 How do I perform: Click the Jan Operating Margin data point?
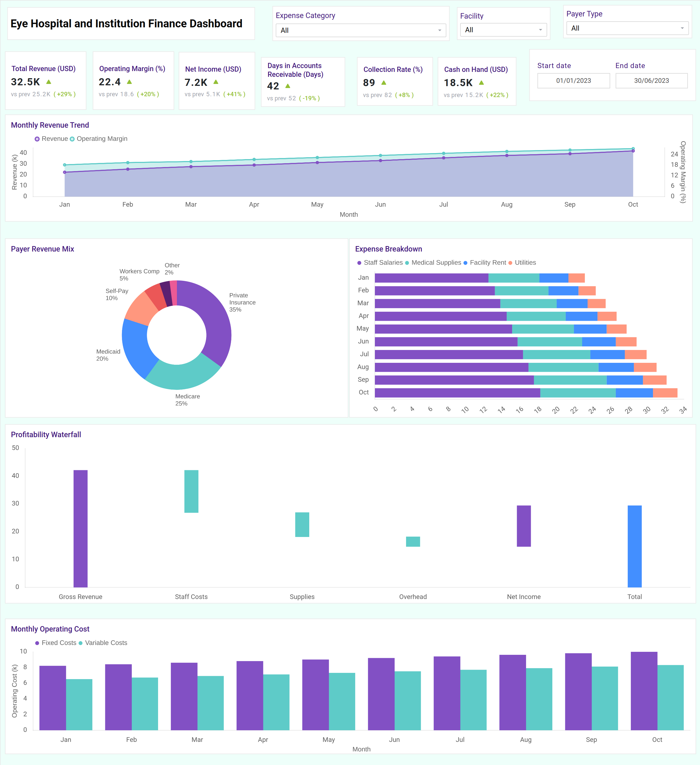point(65,165)
